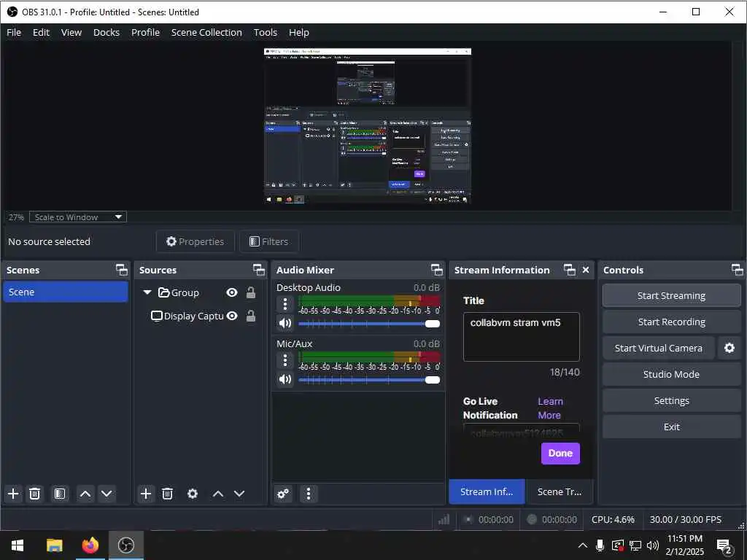Switch to the Scene Transitions tab

560,491
